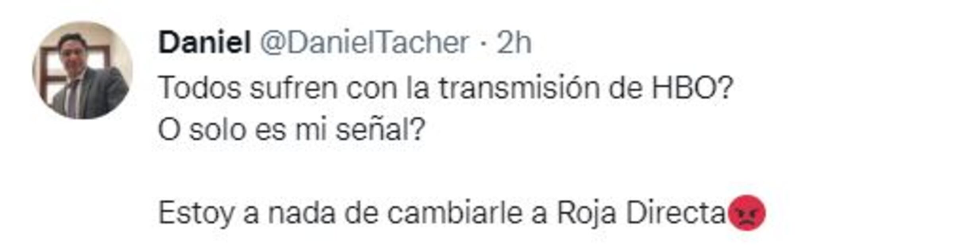Image resolution: width=980 pixels, height=246 pixels.
Task: Click the words Roja Directa
Action: (x=641, y=213)
